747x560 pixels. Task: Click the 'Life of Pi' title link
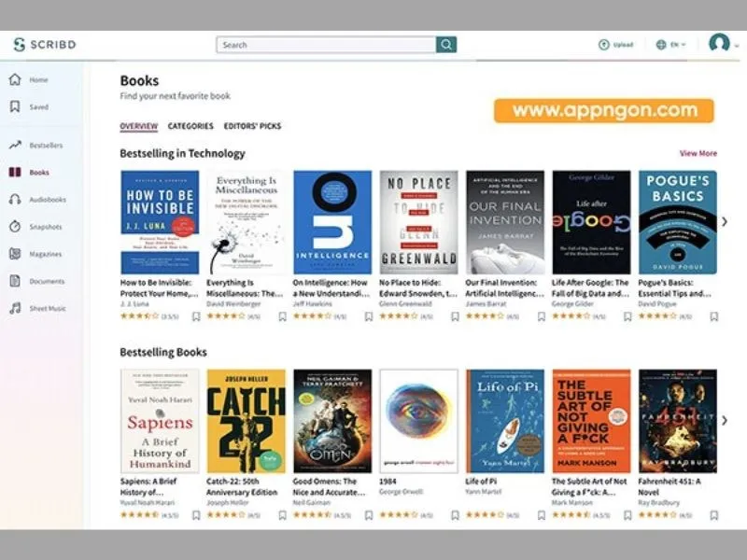481,482
